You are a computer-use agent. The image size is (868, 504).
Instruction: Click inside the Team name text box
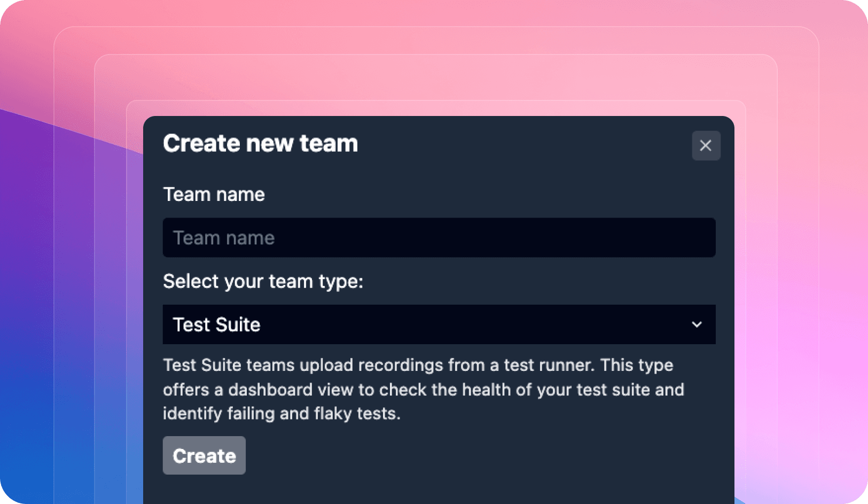(438, 237)
